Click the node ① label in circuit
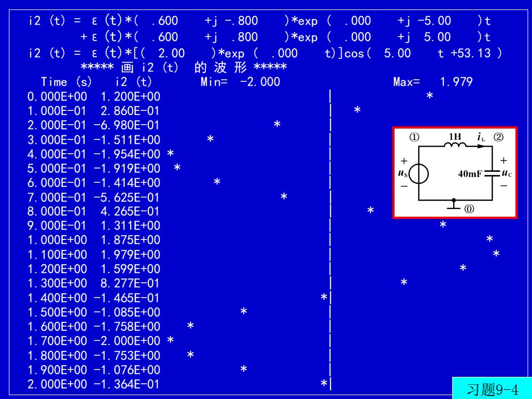The height and width of the screenshot is (399, 532). point(414,137)
